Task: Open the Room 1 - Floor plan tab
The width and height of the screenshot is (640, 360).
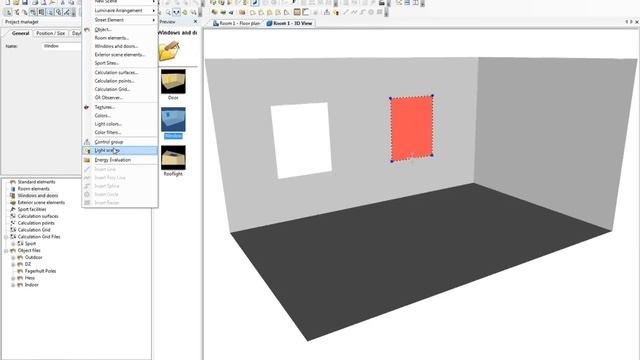Action: tap(236, 23)
